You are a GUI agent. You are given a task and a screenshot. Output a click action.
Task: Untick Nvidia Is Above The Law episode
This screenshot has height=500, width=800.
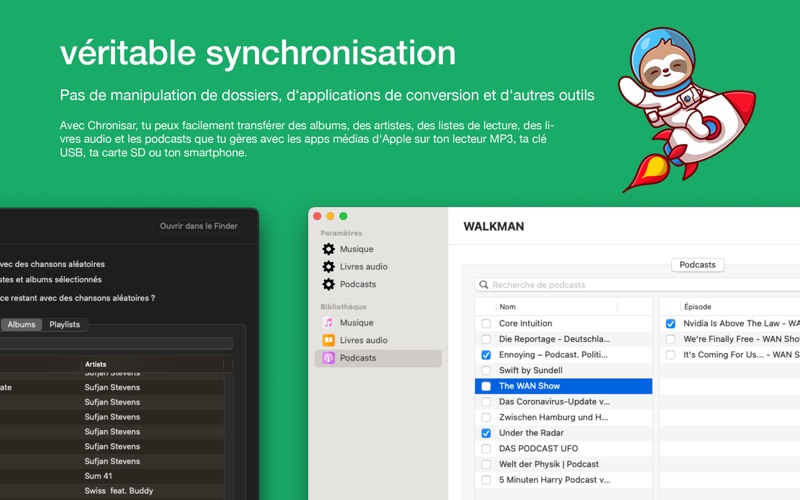point(670,323)
